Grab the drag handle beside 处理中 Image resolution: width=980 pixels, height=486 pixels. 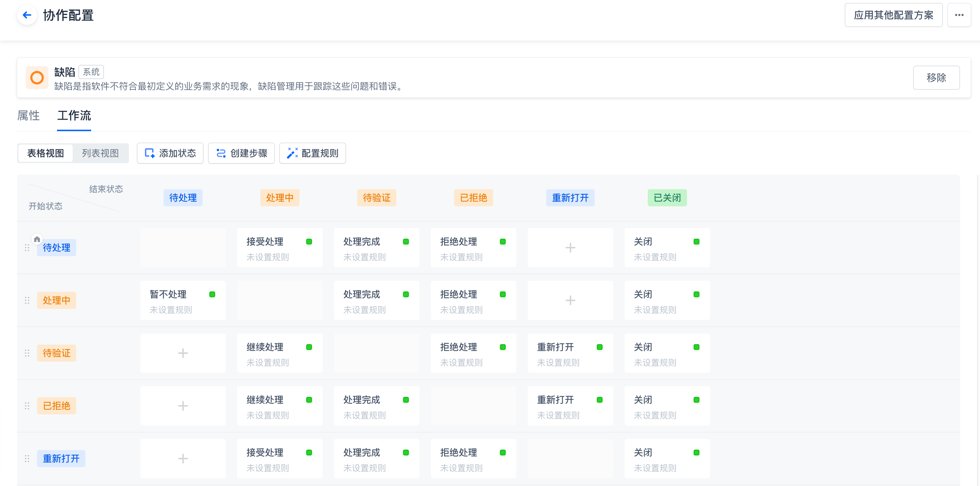27,300
